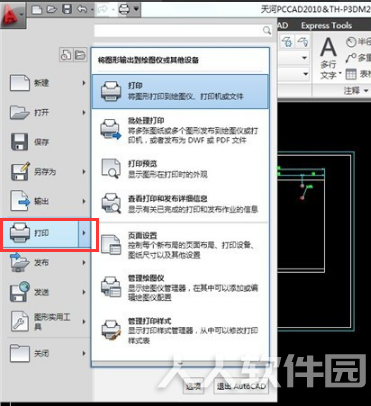Click the Undo arrow in quick access toolbar
The height and width of the screenshot is (406, 371).
pos(82,9)
